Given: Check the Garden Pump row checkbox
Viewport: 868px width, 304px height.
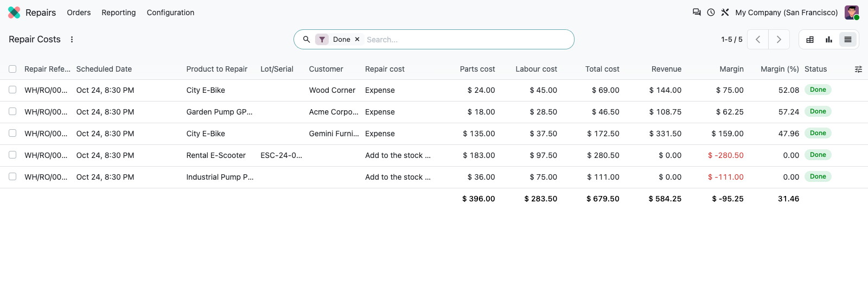Looking at the screenshot, I should click(x=12, y=111).
